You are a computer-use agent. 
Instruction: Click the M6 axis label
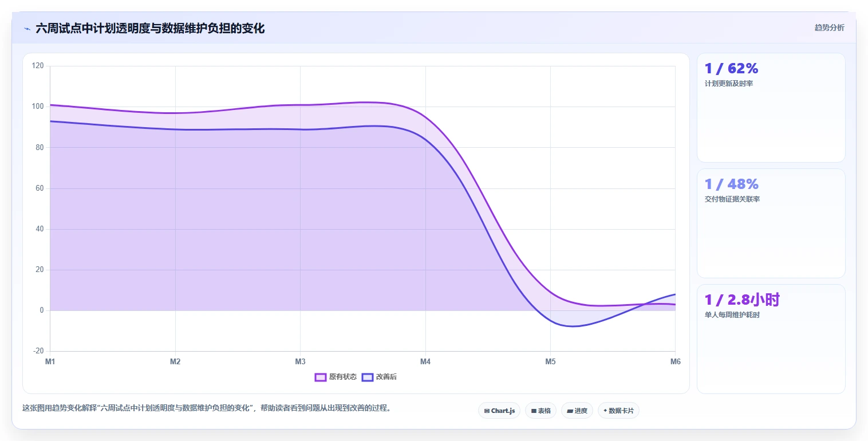tap(676, 361)
